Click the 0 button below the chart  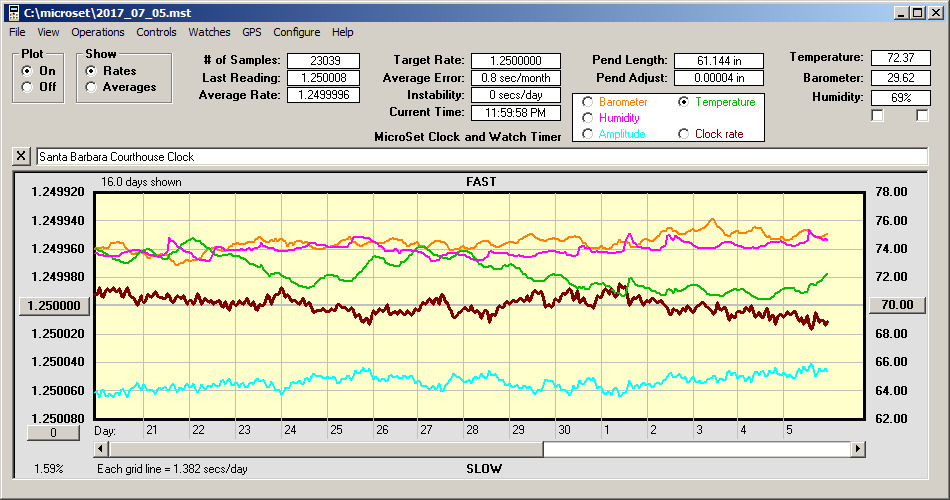click(x=54, y=433)
